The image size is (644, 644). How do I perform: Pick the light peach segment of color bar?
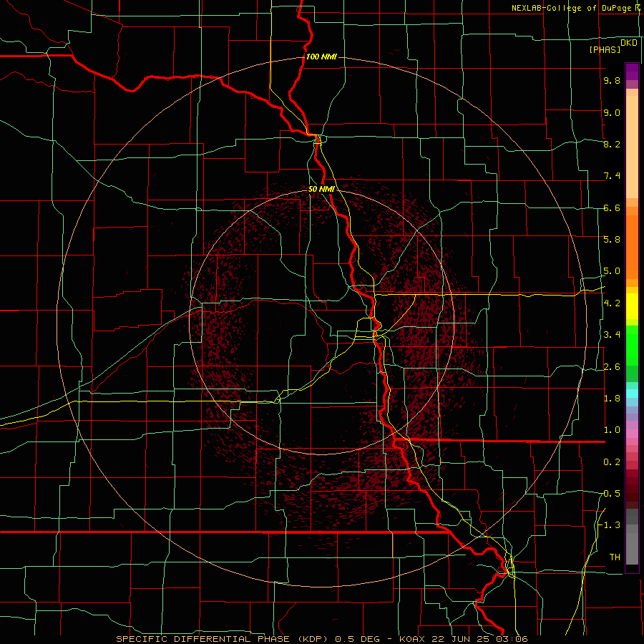tap(632, 147)
